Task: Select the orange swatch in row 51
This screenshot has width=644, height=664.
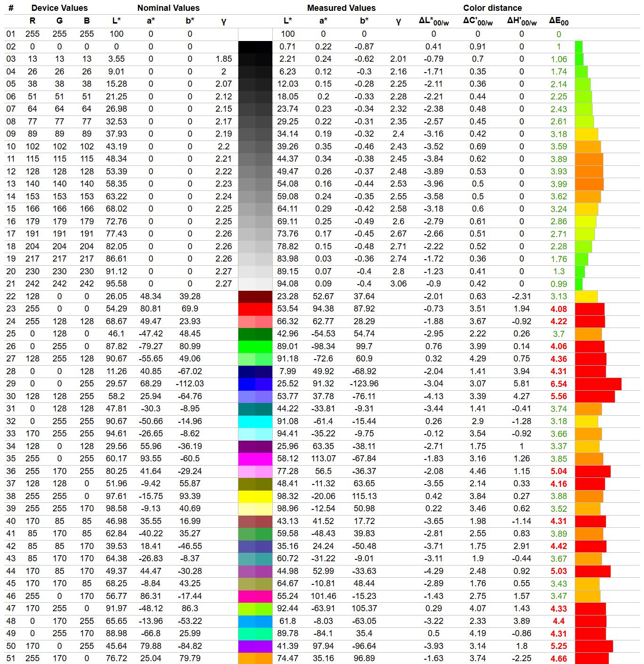Action: click(x=255, y=658)
